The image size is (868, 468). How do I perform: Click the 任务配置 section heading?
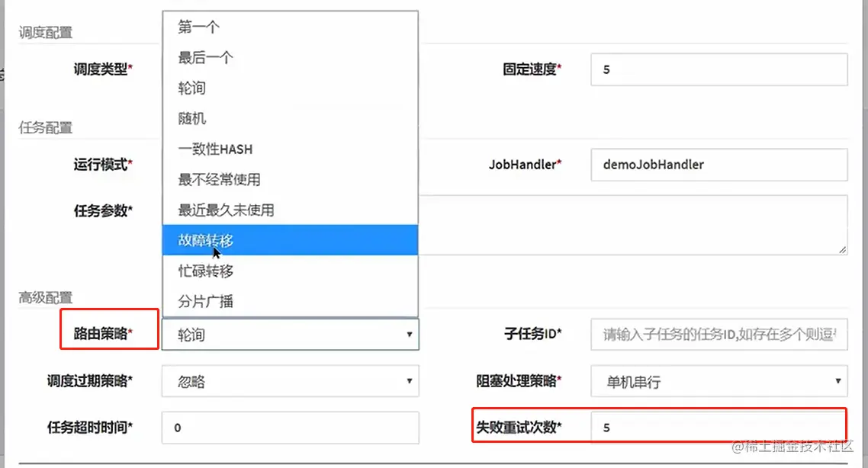46,128
